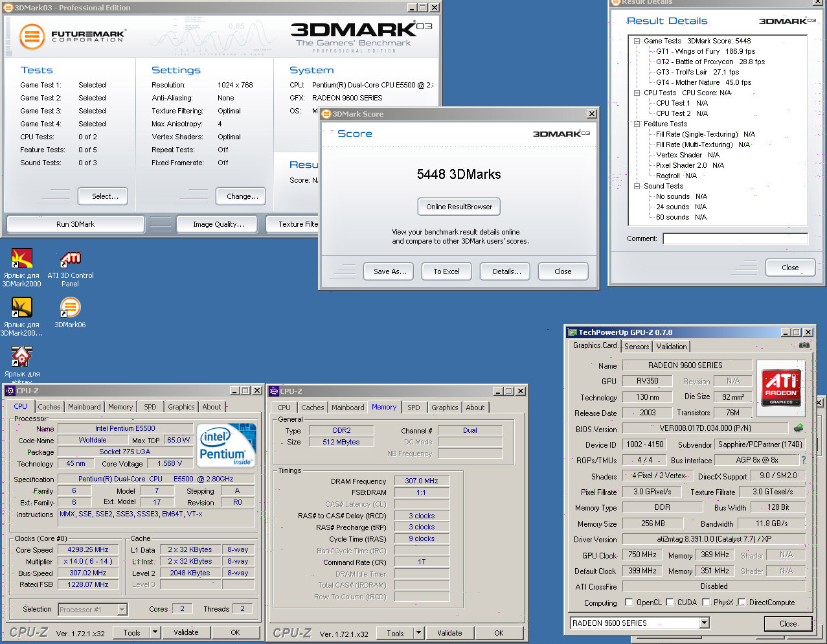Toggle the PhysX checkbox
The width and height of the screenshot is (827, 644).
tap(706, 603)
